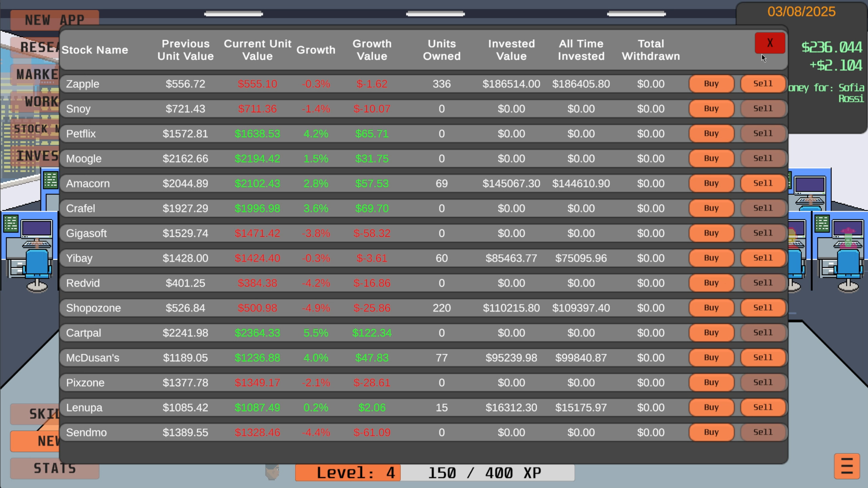Buy Petflix stock
This screenshot has height=488, width=868.
pos(711,133)
